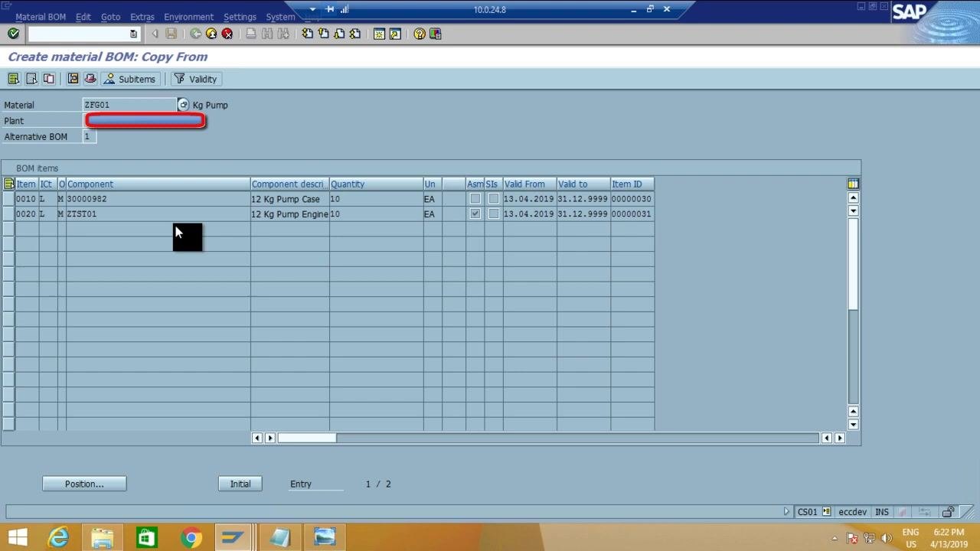Click the Create New Session icon
The height and width of the screenshot is (551, 980).
(x=379, y=34)
